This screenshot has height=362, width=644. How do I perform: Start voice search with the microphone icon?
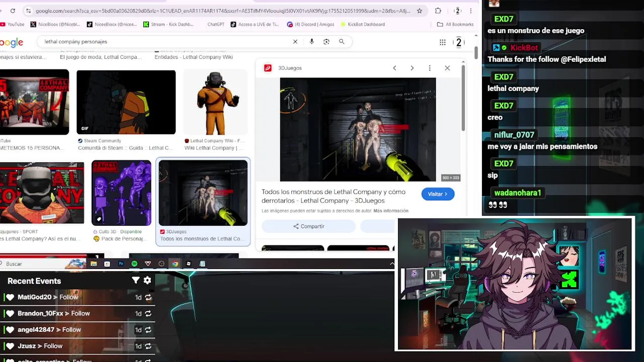click(x=311, y=42)
